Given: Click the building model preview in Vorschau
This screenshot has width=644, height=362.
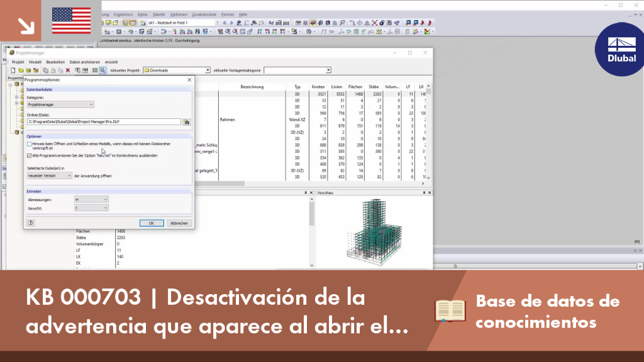Looking at the screenshot, I should coord(374,231).
